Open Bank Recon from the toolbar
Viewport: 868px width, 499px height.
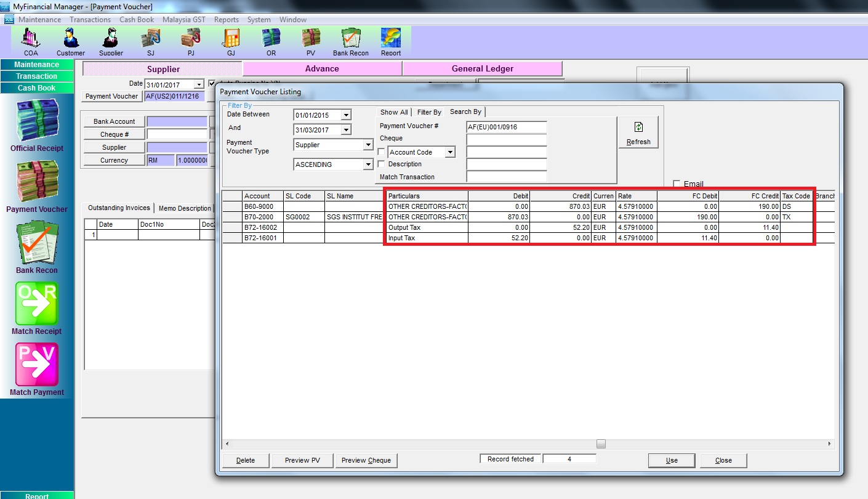(350, 40)
